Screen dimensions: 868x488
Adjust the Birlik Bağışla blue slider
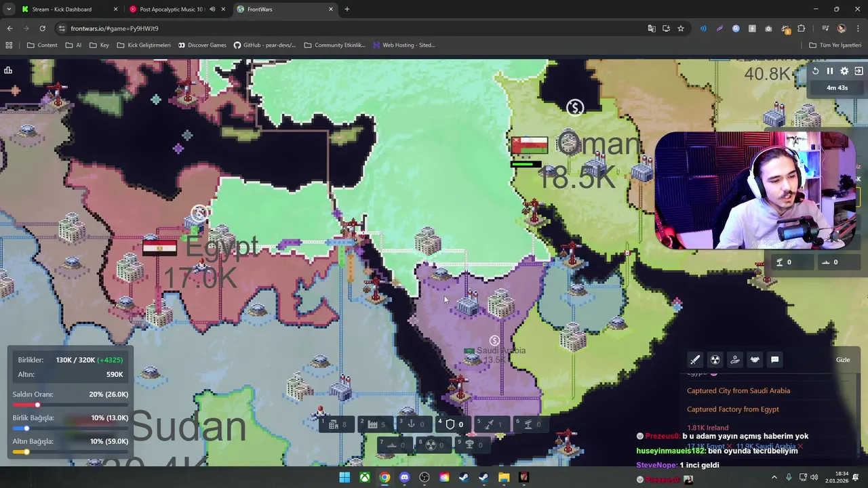pos(71,428)
